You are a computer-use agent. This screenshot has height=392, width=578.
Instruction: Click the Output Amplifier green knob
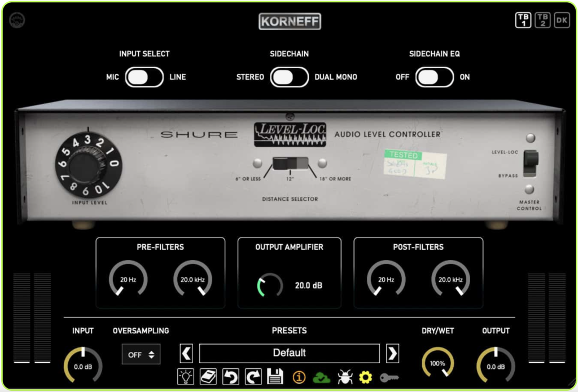(270, 285)
